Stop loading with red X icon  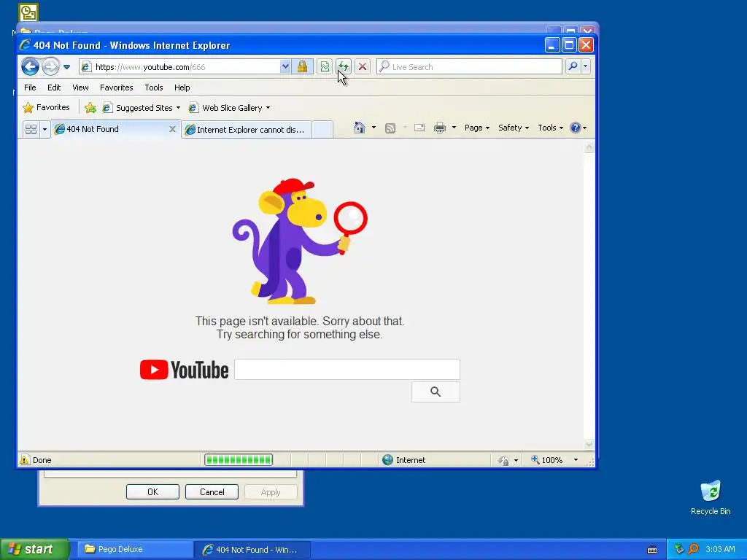pyautogui.click(x=363, y=66)
